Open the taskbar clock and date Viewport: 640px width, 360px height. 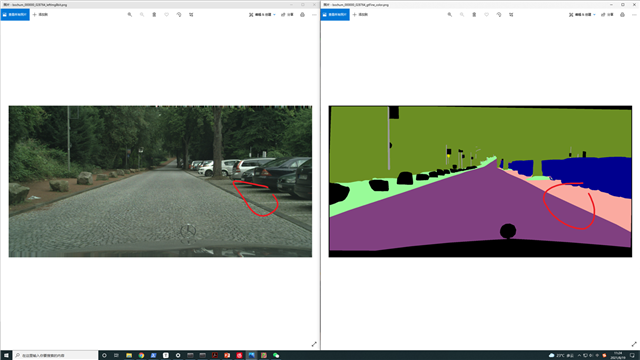click(618, 356)
